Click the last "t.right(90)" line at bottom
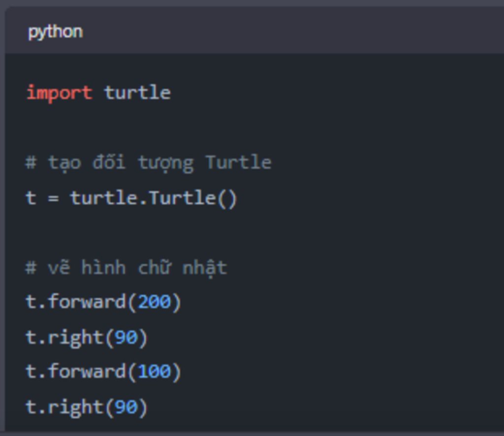The width and height of the screenshot is (504, 436). (86, 407)
